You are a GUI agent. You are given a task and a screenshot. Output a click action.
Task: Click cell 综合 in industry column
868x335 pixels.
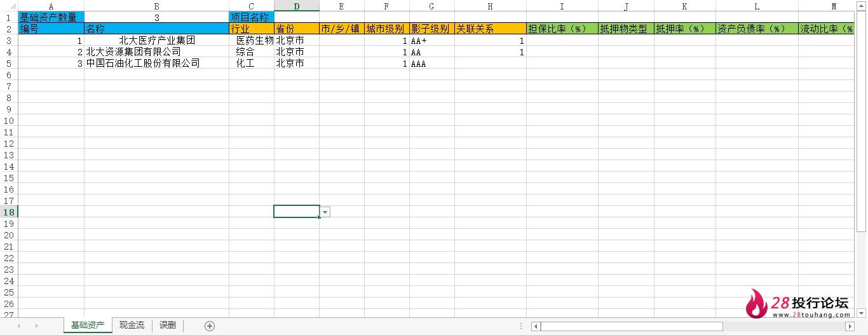click(252, 51)
